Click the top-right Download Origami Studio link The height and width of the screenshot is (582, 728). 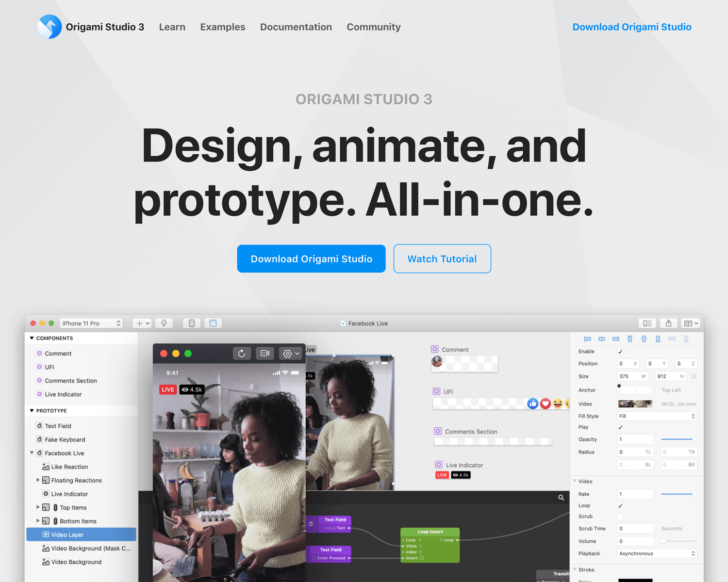click(x=632, y=27)
